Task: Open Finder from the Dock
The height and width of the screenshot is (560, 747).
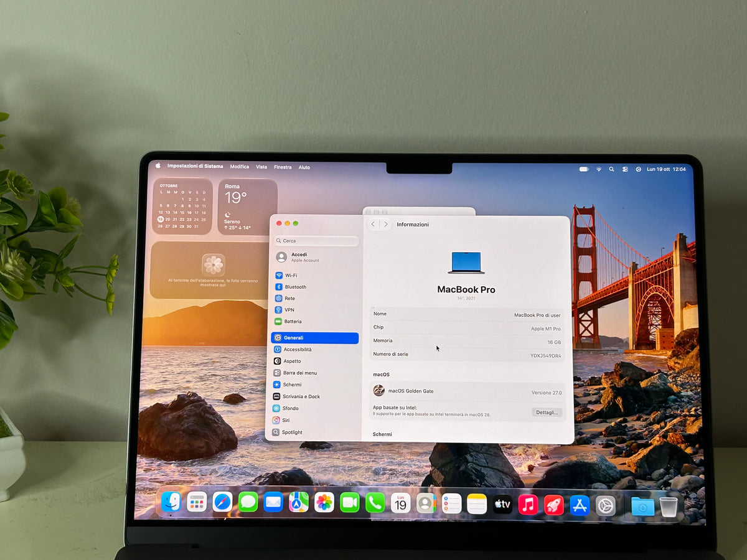Action: coord(171,502)
